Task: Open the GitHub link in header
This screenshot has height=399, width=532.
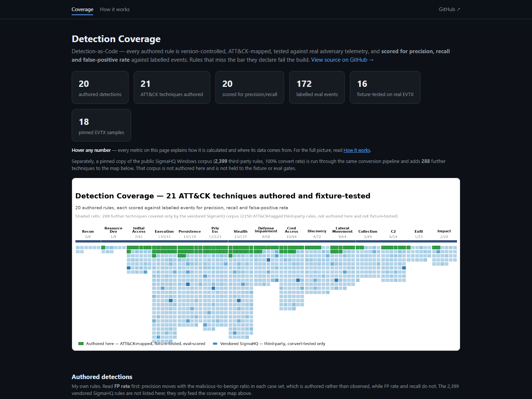Action: click(x=449, y=9)
